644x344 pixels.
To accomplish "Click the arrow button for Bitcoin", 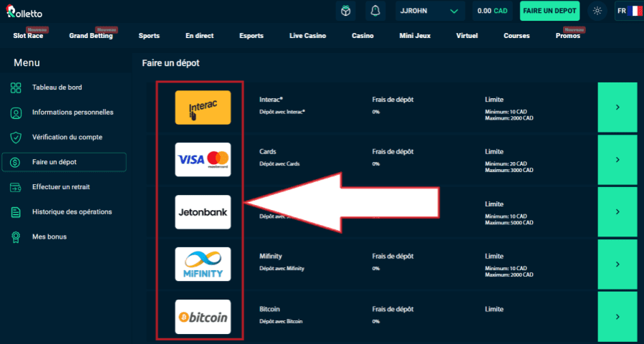I will (x=617, y=317).
